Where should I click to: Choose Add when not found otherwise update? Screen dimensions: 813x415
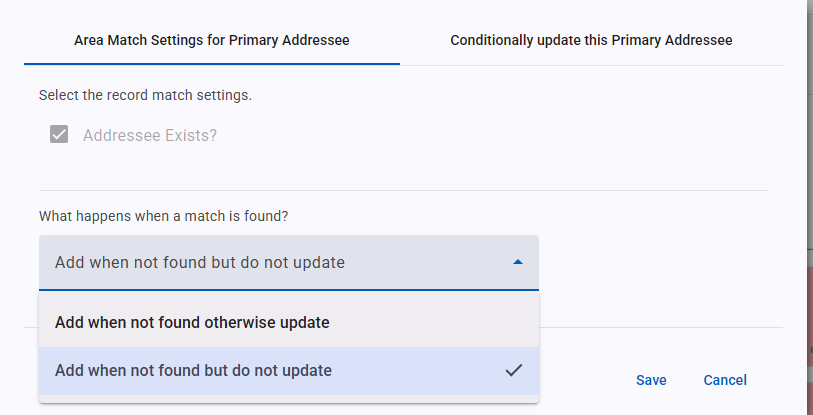click(289, 323)
